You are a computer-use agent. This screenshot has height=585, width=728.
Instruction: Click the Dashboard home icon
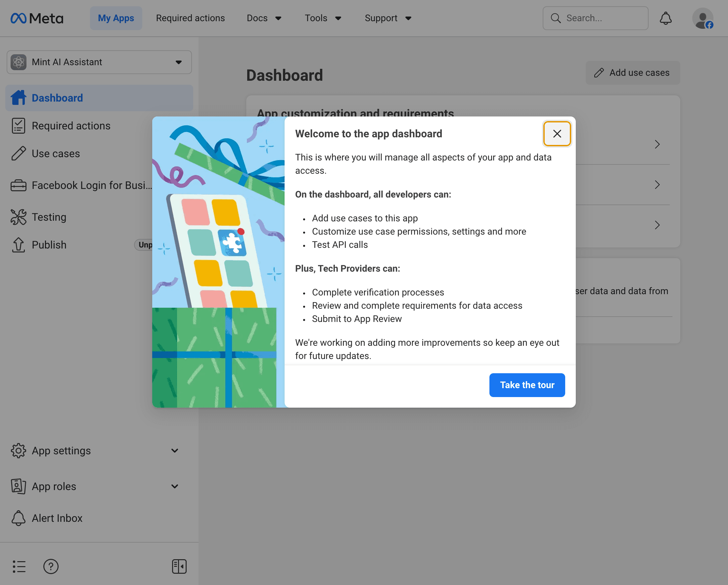pyautogui.click(x=19, y=98)
